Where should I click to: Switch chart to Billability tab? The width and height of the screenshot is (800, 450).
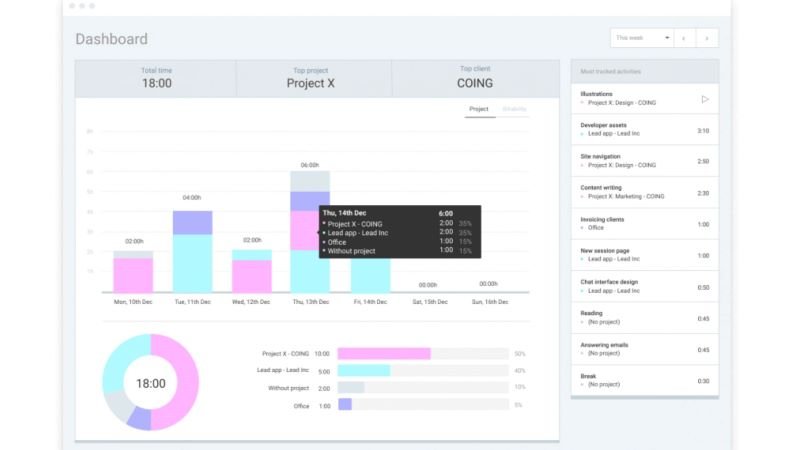pyautogui.click(x=515, y=109)
